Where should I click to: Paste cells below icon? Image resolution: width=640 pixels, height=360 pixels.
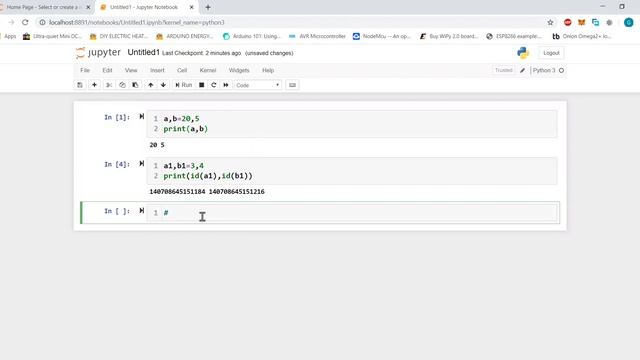[135, 85]
